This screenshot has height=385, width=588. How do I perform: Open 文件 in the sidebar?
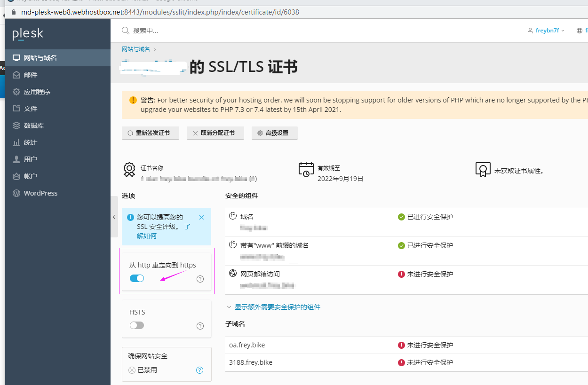[58, 109]
